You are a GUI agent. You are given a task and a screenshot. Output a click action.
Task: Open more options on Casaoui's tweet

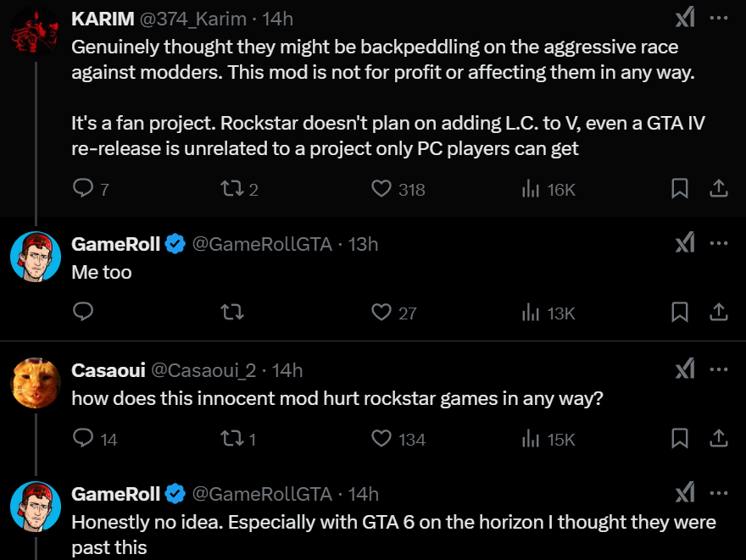tap(718, 369)
